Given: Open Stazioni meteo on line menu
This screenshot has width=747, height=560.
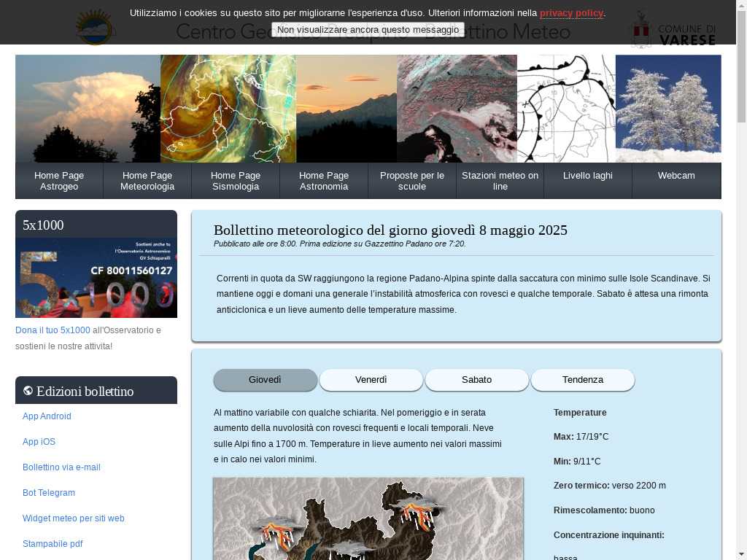Looking at the screenshot, I should [500, 181].
